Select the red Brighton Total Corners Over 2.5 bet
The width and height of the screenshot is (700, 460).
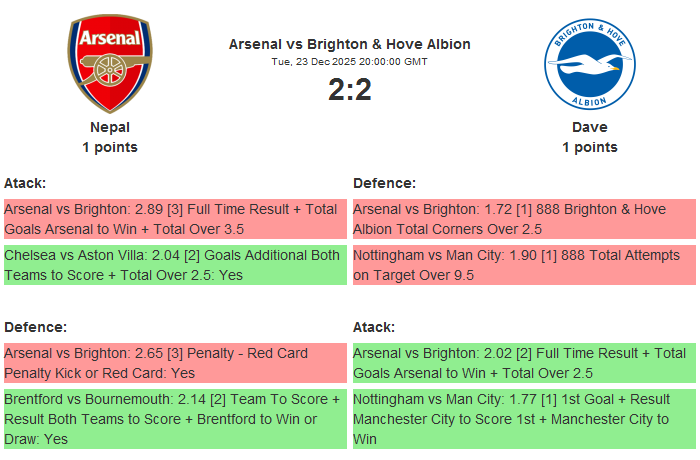point(524,219)
